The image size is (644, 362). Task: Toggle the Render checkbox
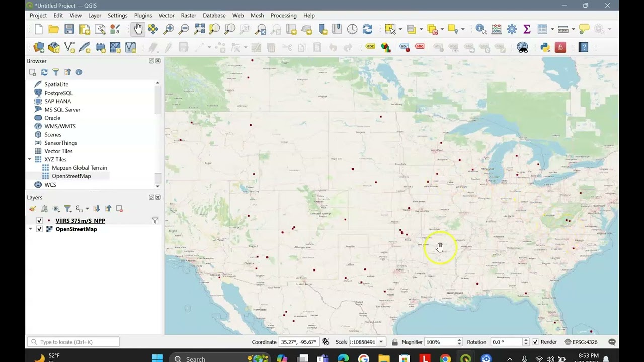pyautogui.click(x=535, y=342)
